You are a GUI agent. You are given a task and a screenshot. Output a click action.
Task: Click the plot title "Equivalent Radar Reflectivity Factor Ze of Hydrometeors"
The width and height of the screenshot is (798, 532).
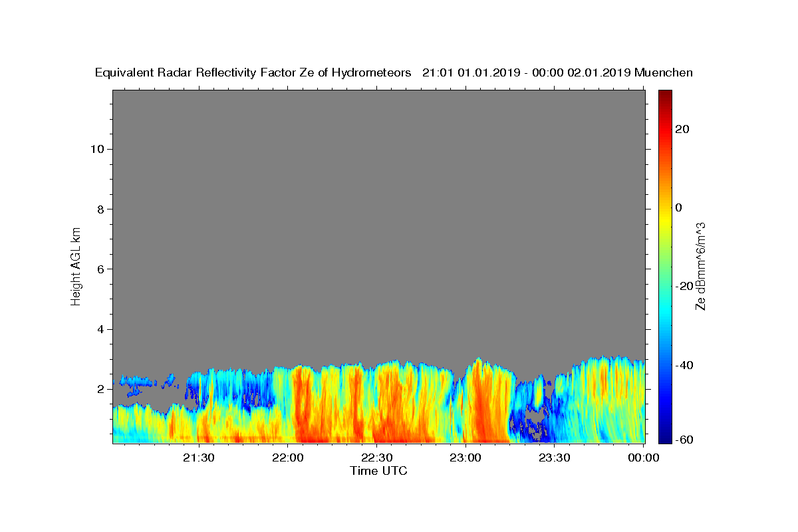click(x=253, y=73)
